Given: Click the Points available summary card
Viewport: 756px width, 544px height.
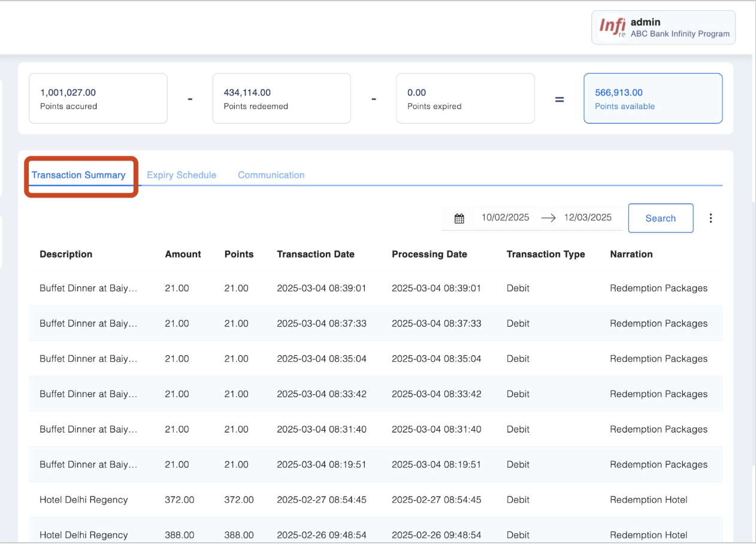Looking at the screenshot, I should coord(652,98).
